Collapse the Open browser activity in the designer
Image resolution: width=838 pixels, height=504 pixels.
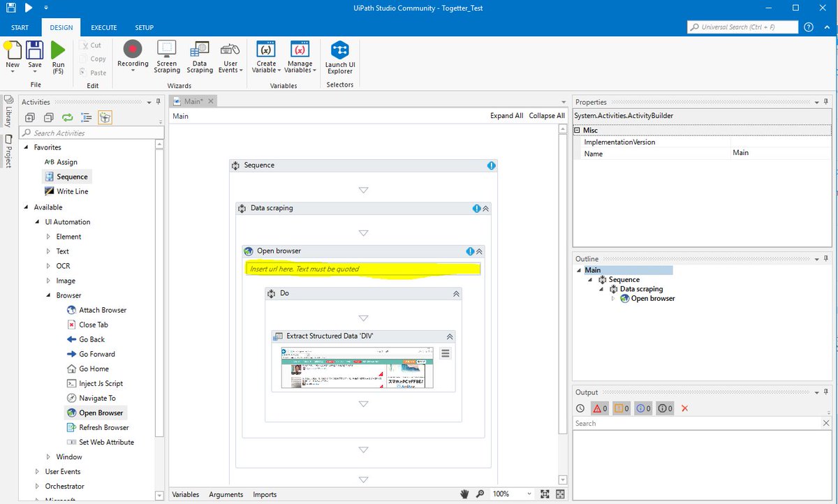coord(479,251)
